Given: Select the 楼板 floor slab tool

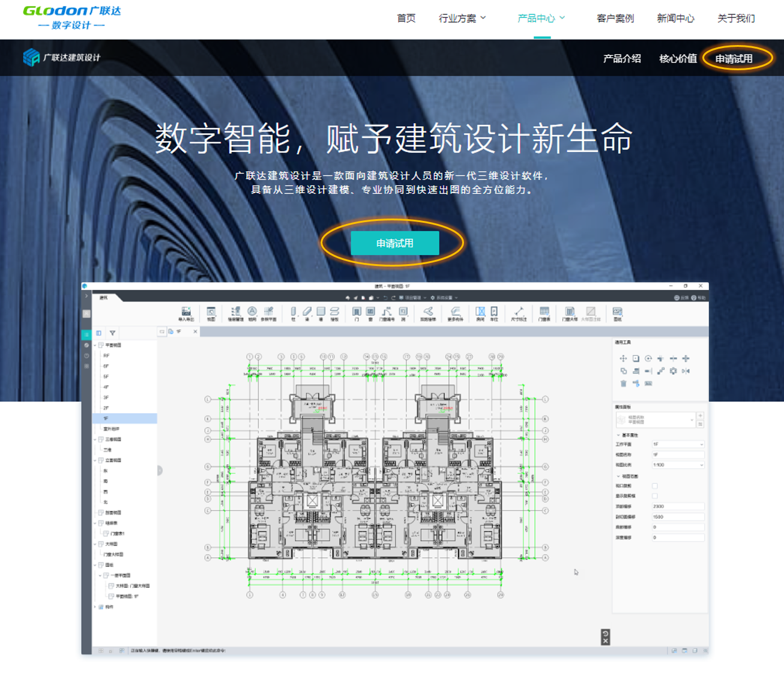Looking at the screenshot, I should pos(334,313).
